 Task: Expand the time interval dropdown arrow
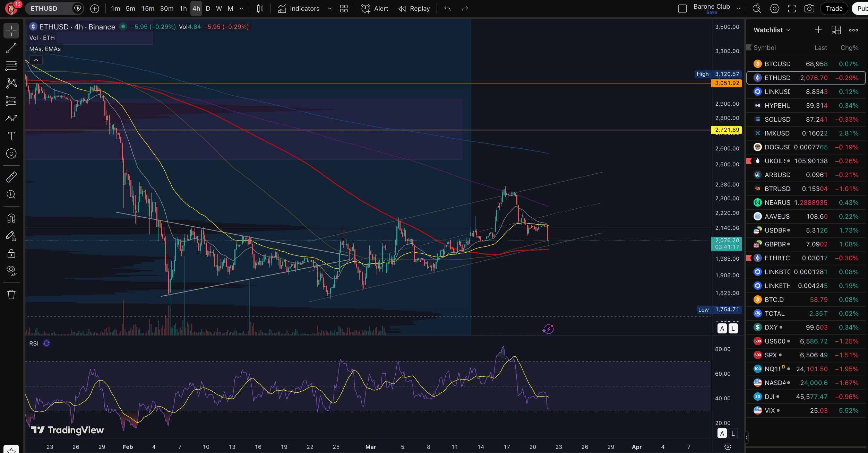pyautogui.click(x=241, y=9)
